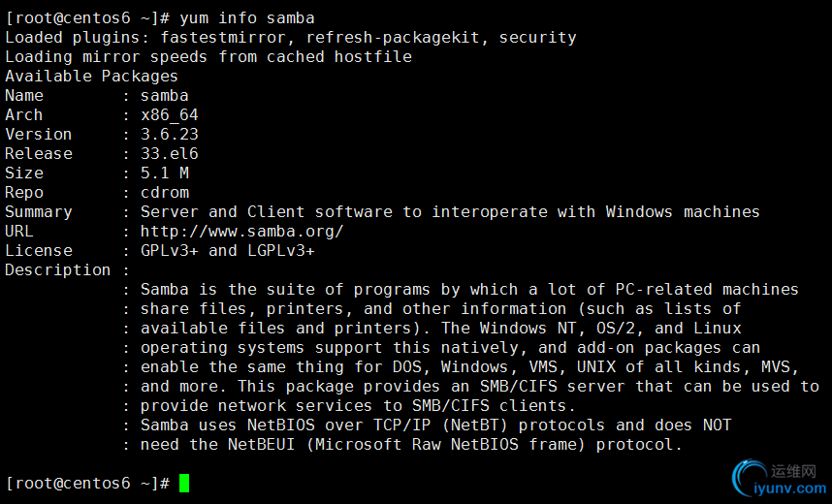The image size is (832, 504).
Task: Click the green terminal cursor block
Action: tap(184, 483)
